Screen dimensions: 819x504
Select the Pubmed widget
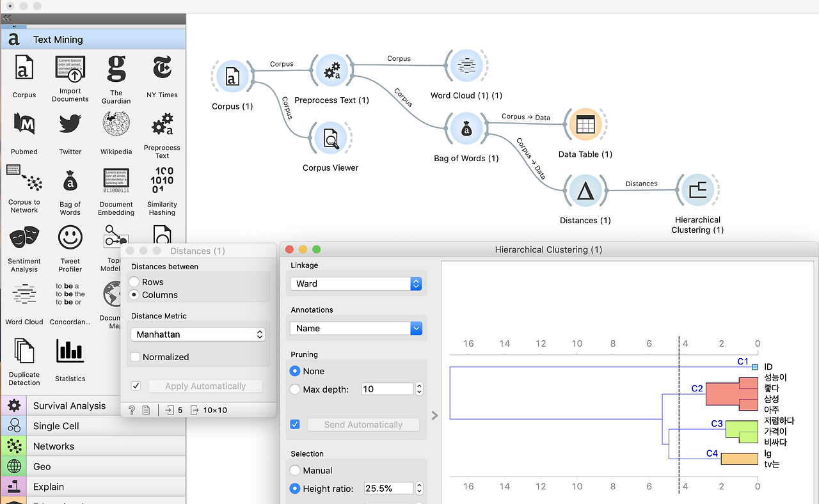click(x=24, y=134)
